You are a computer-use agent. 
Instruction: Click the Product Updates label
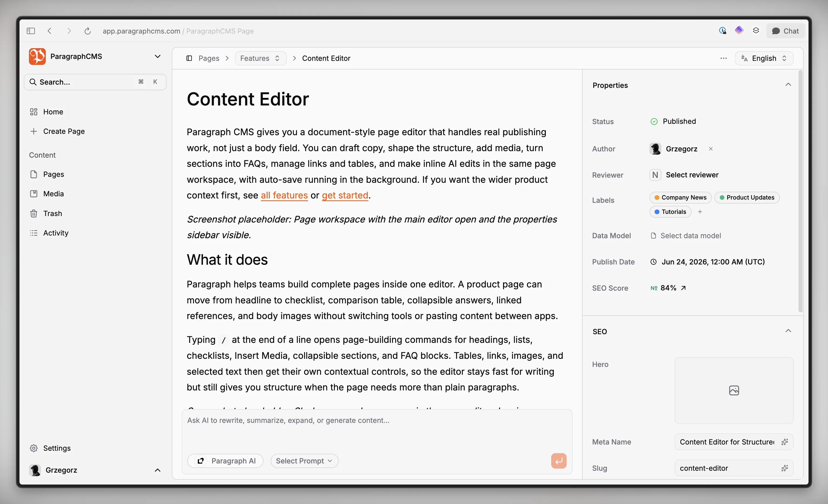747,197
